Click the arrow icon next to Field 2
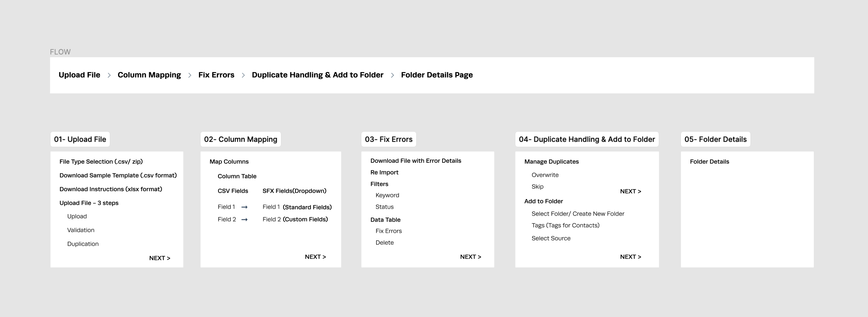Viewport: 868px width, 317px height. coord(245,220)
